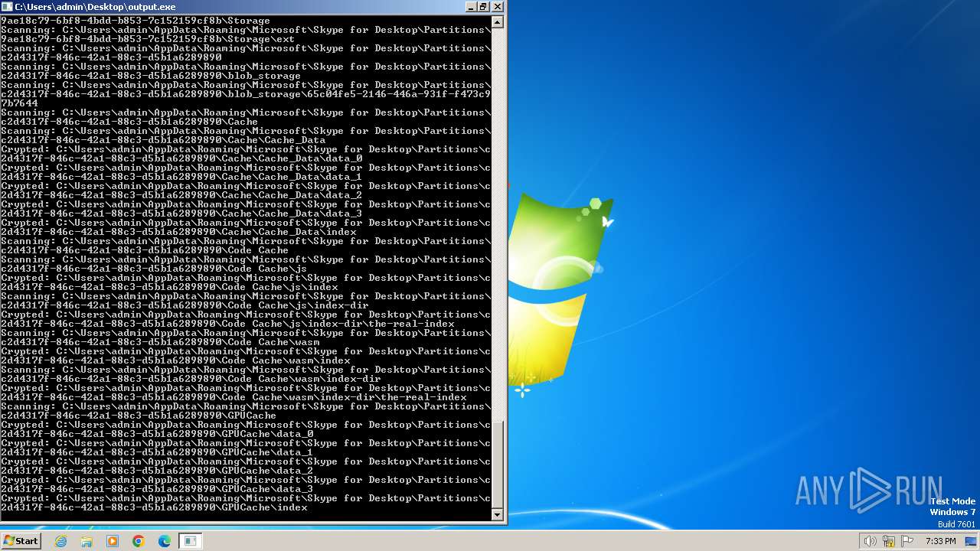
Task: Click the Scanning line ending in "Storage\ext"
Action: [x=246, y=34]
